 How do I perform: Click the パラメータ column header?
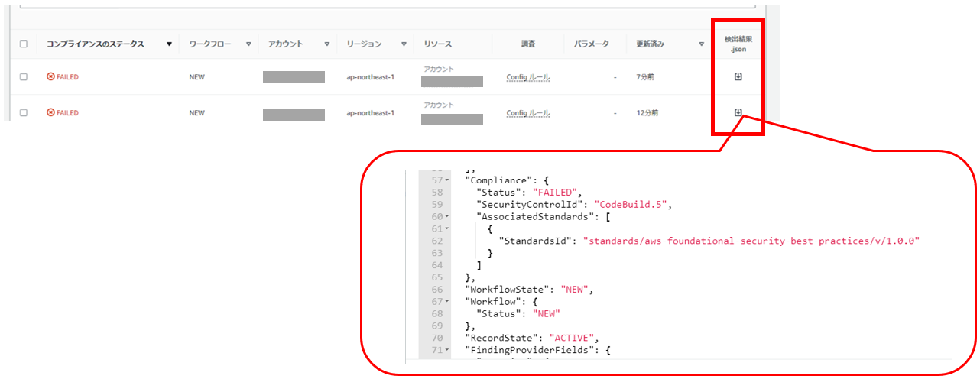[x=592, y=44]
